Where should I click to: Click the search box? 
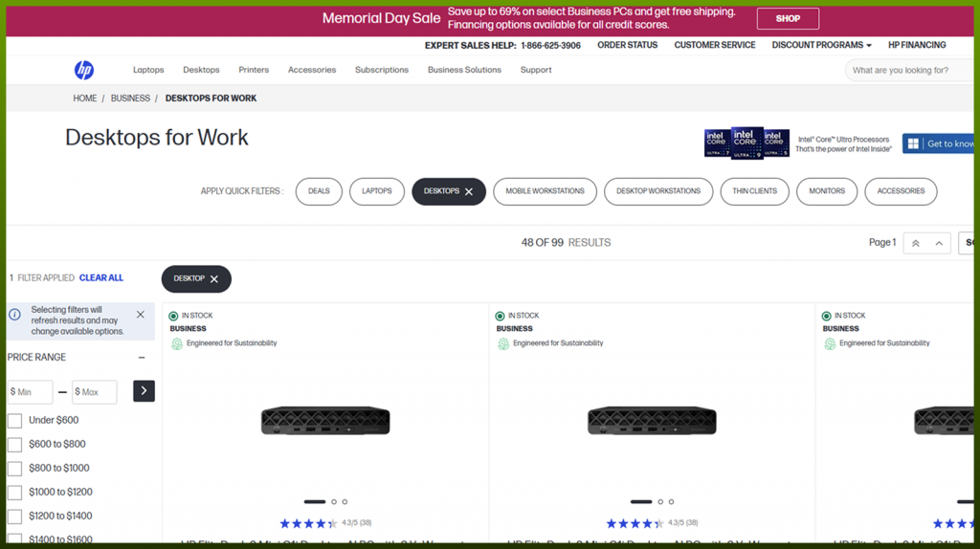(909, 71)
